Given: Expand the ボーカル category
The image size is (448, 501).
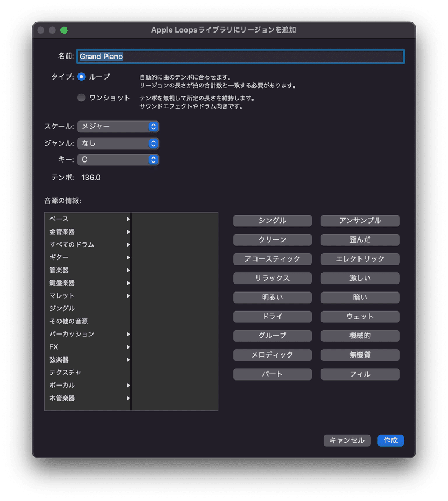Looking at the screenshot, I should [88, 385].
